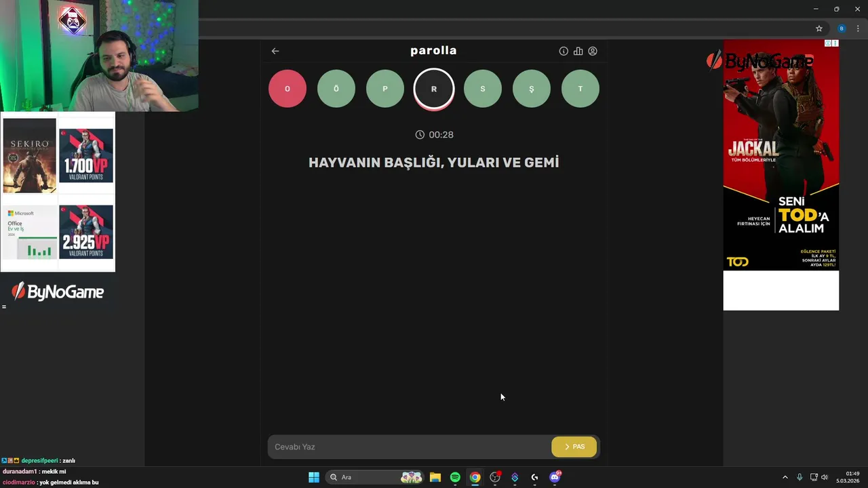Click the Sekiro game thumbnail
This screenshot has height=488, width=868.
(30, 156)
